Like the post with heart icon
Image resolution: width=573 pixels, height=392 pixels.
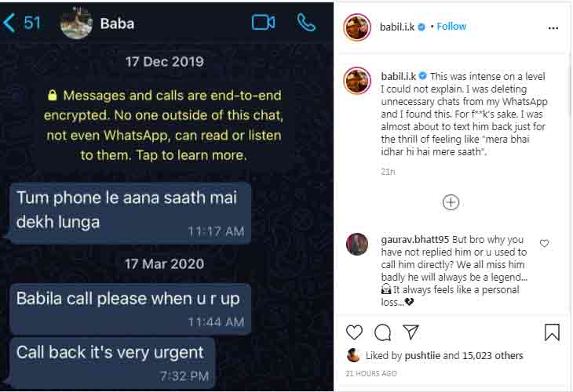click(x=354, y=332)
